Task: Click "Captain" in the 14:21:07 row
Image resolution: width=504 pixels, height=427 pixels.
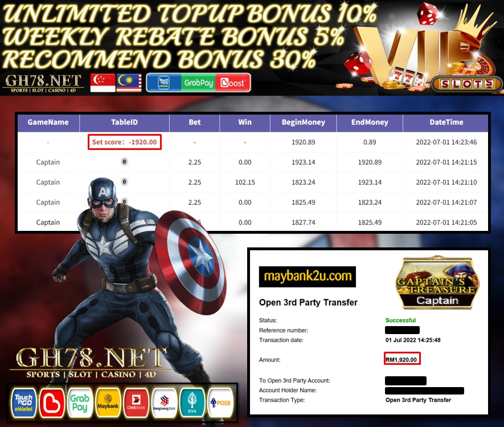Action: (48, 202)
